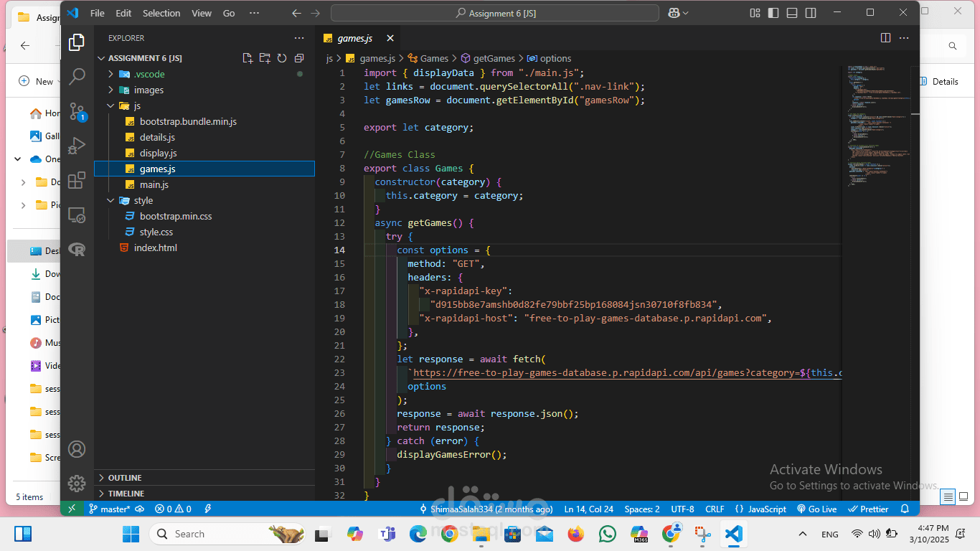Click the New File icon in Explorer
This screenshot has height=551, width=980.
click(248, 58)
